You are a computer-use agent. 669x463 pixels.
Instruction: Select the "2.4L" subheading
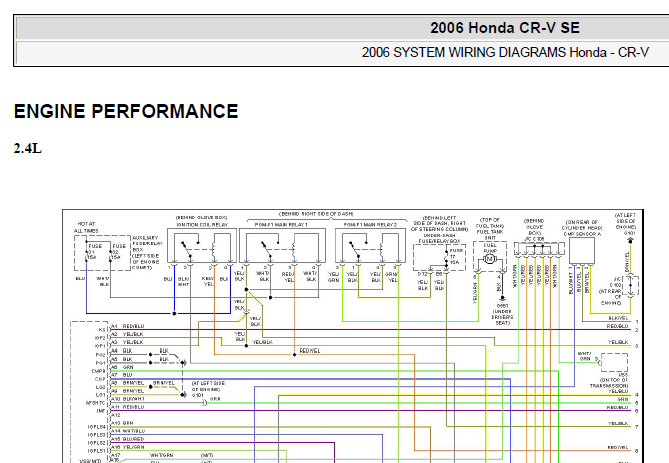[28, 149]
